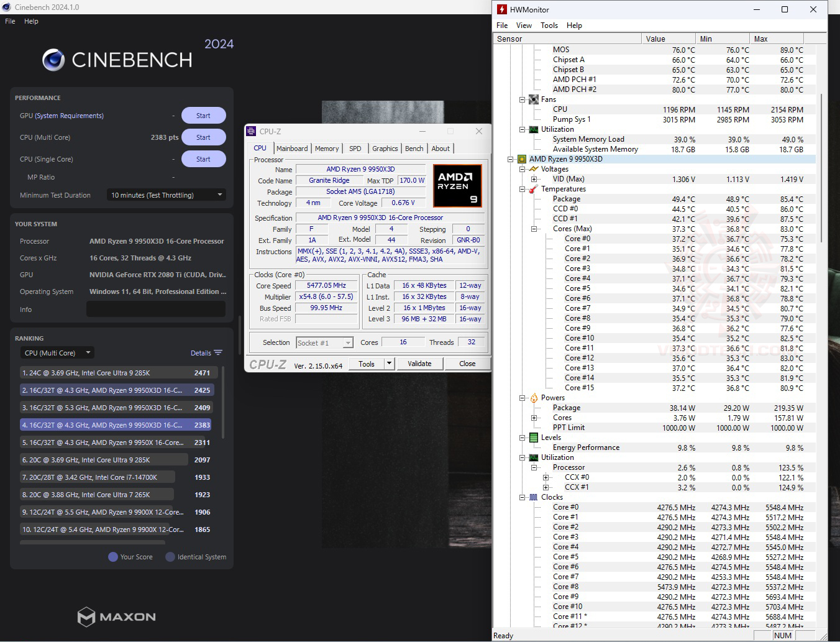Open the Minimum Test Duration dropdown
840x642 pixels.
(167, 195)
